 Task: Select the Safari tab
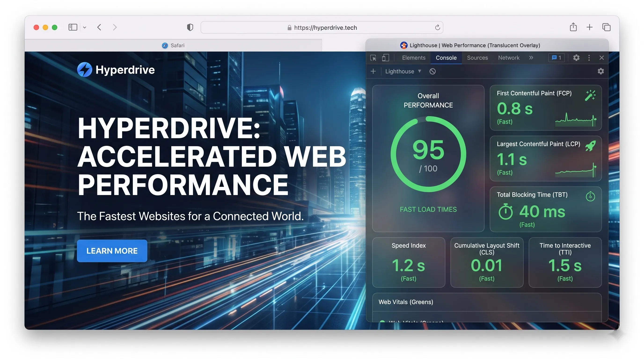(x=173, y=45)
